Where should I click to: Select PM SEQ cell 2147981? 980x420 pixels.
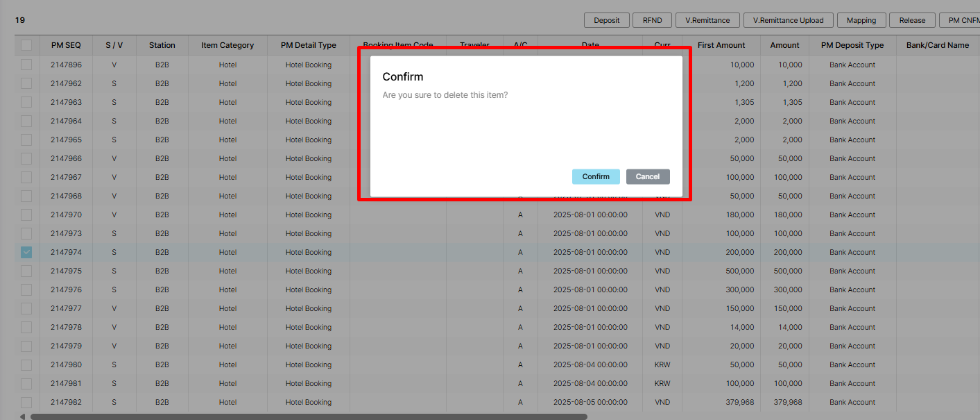66,383
